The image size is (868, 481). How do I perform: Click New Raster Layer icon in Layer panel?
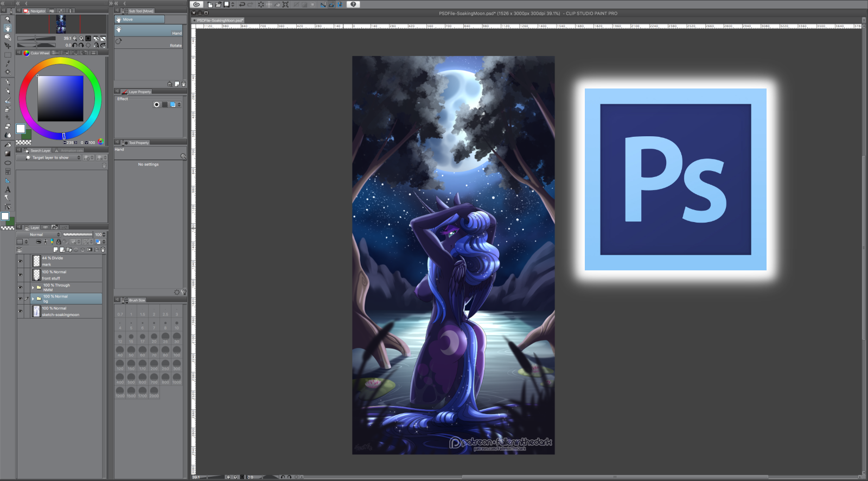click(55, 250)
